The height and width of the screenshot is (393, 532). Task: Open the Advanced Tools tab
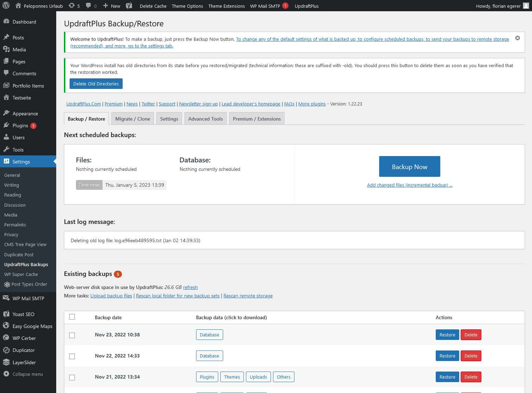pos(206,119)
